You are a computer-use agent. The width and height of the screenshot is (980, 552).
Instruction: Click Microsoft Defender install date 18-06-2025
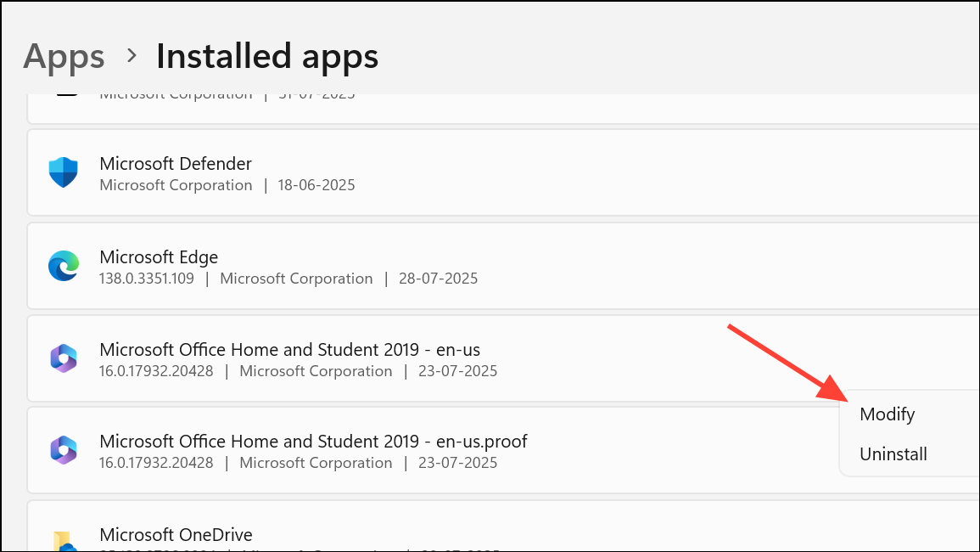(x=316, y=185)
